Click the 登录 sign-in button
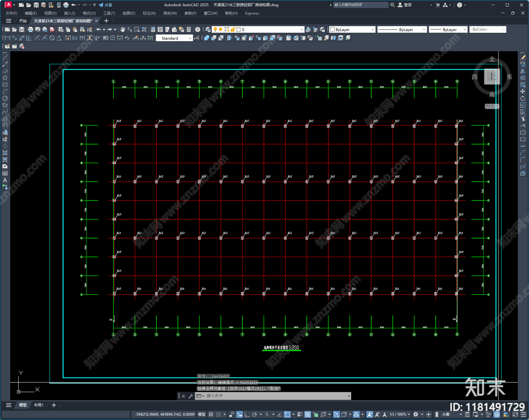This screenshot has width=529, height=420. pos(405,5)
